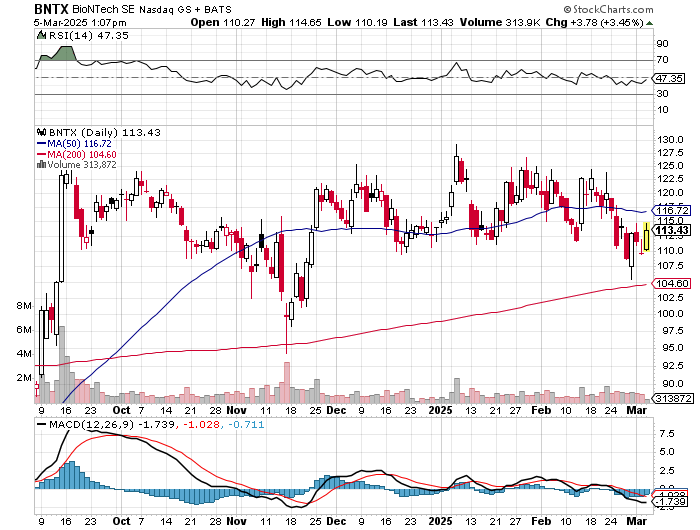
Task: Click the 70 label on the RSI axis
Action: coord(662,60)
